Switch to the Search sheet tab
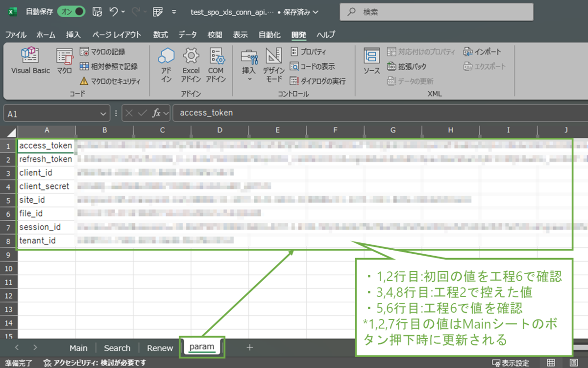The image size is (588, 368). coord(117,348)
